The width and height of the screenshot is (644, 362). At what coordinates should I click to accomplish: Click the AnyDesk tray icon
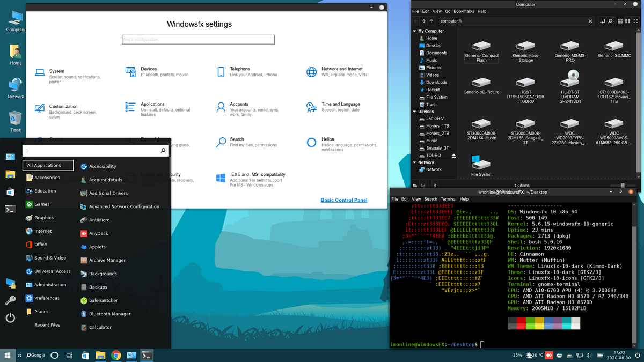tap(549, 355)
